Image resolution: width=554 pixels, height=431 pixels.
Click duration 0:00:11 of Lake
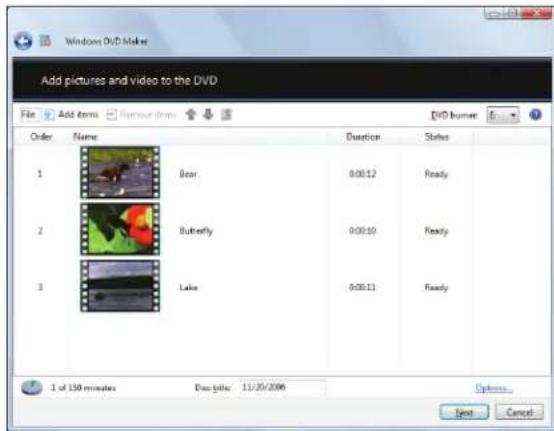point(363,287)
